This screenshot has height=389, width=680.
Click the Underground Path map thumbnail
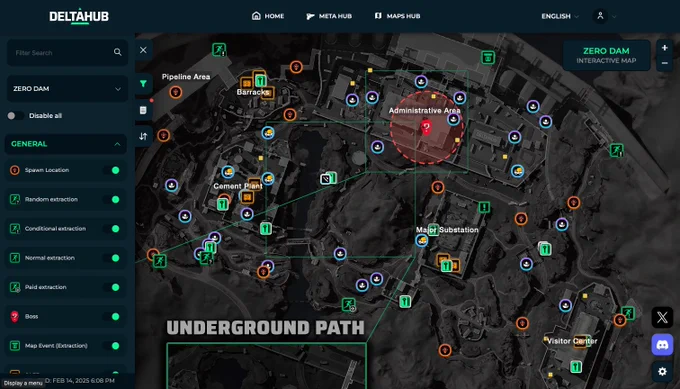[x=266, y=366]
